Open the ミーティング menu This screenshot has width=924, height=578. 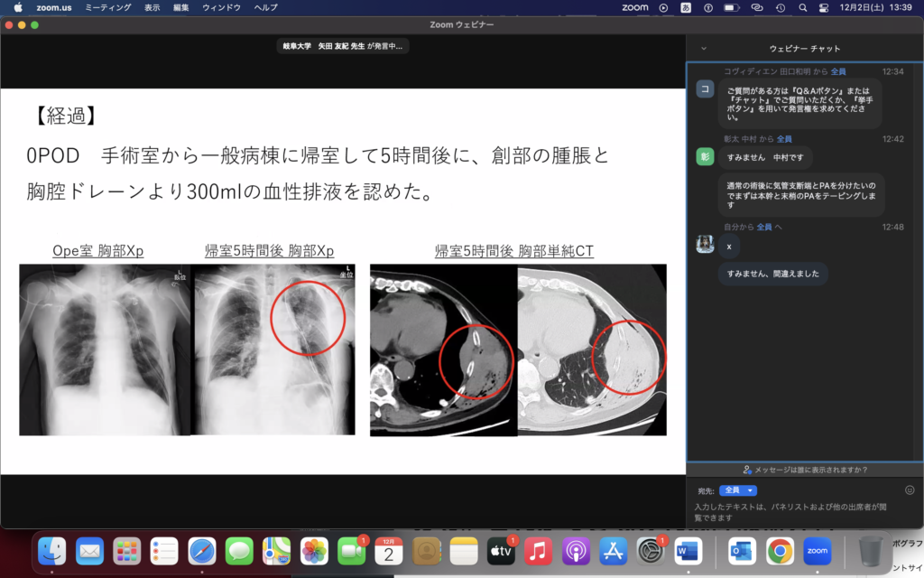coord(107,7)
